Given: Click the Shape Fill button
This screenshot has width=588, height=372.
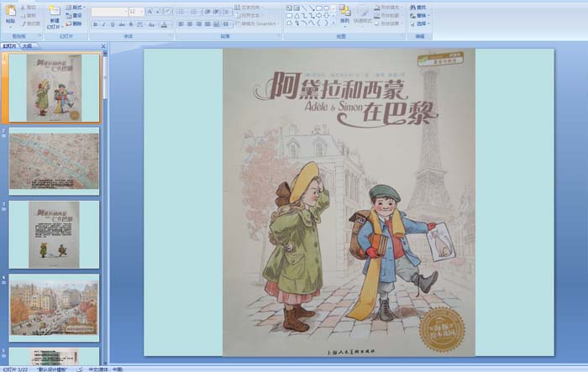Looking at the screenshot, I should pyautogui.click(x=387, y=8).
